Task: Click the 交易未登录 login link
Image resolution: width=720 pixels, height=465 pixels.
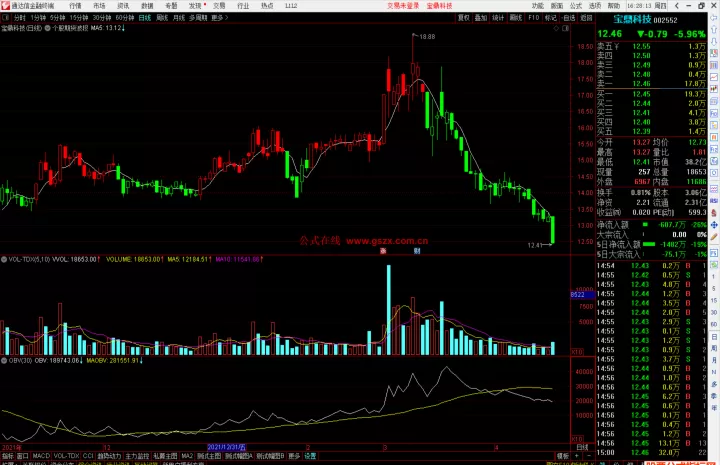Action: point(403,6)
